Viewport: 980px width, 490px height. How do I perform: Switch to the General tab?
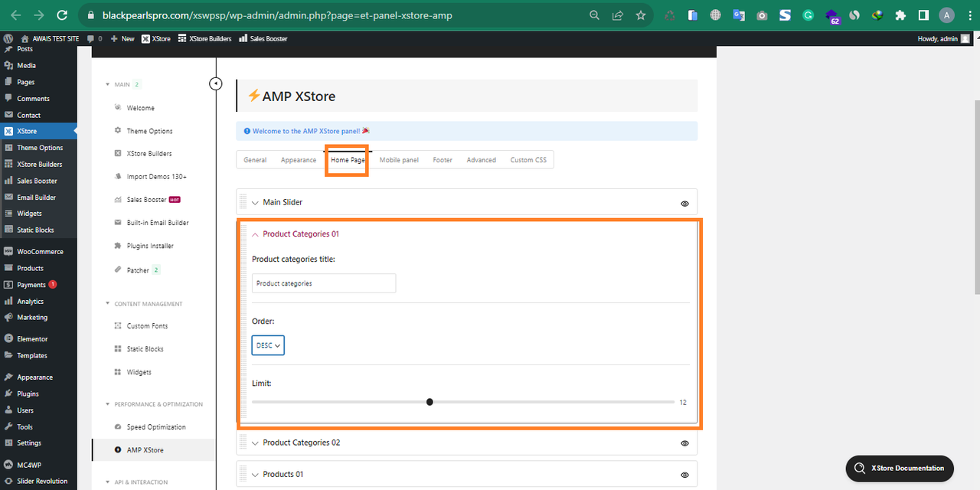[x=255, y=160]
